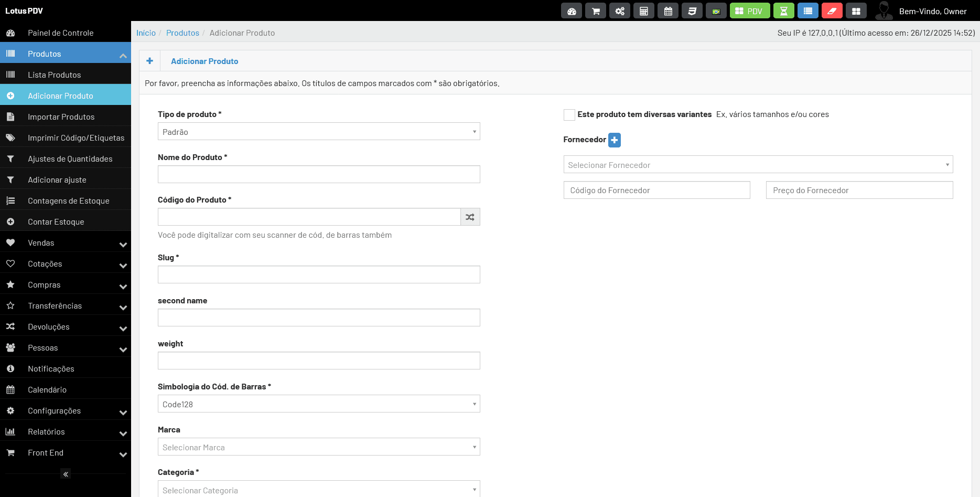Click the shopping cart icon in header
Screen dimensions: 980x497
(x=596, y=11)
